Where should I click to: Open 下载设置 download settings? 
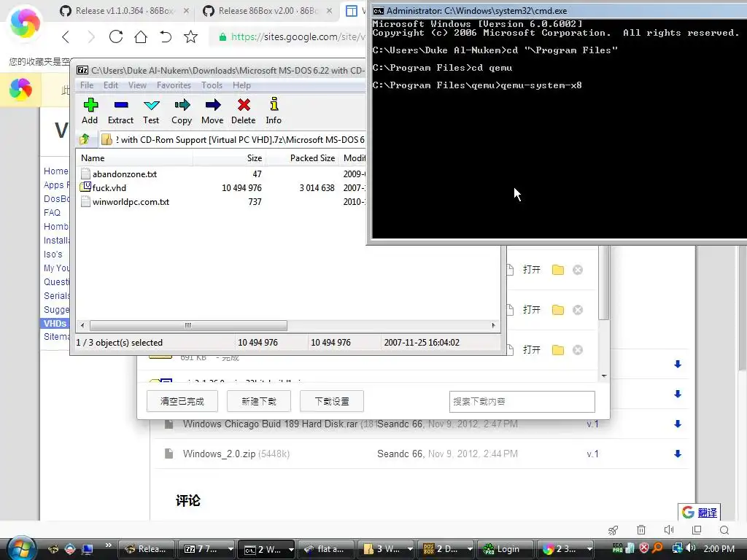[332, 402]
